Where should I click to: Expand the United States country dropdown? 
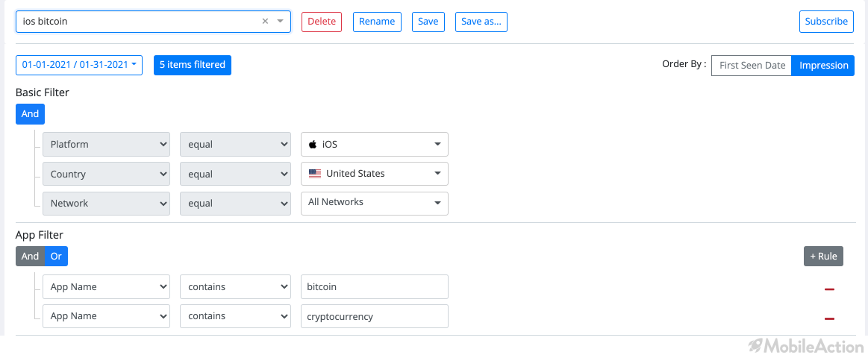pyautogui.click(x=374, y=174)
